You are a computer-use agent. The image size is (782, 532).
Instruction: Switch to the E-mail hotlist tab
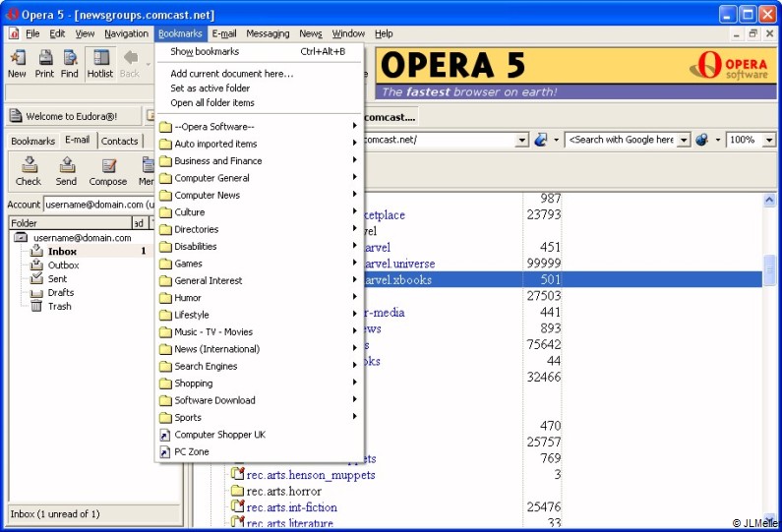click(78, 140)
